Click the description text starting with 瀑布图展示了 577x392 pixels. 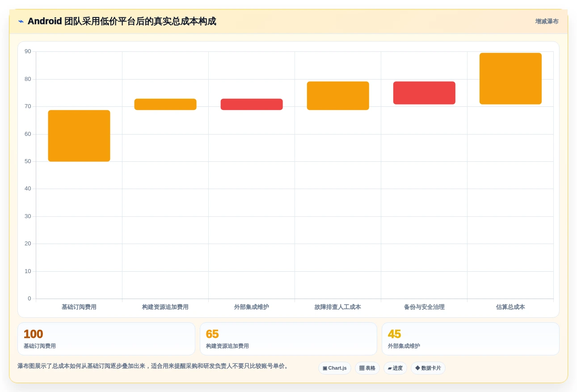154,366
